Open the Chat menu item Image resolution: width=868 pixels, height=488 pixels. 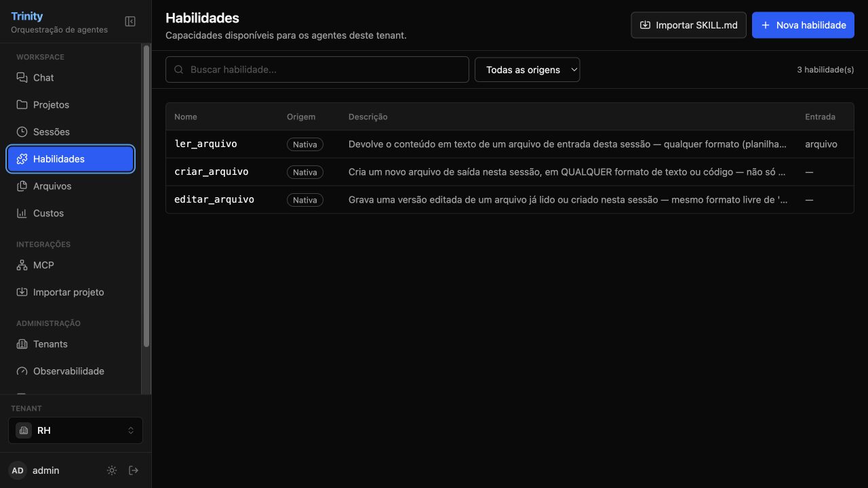[x=71, y=77]
